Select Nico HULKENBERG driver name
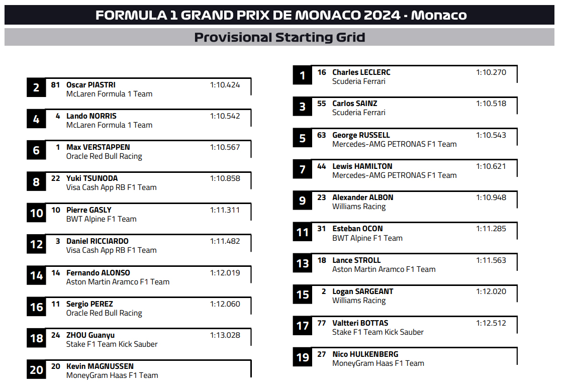The image size is (564, 392). [x=365, y=354]
